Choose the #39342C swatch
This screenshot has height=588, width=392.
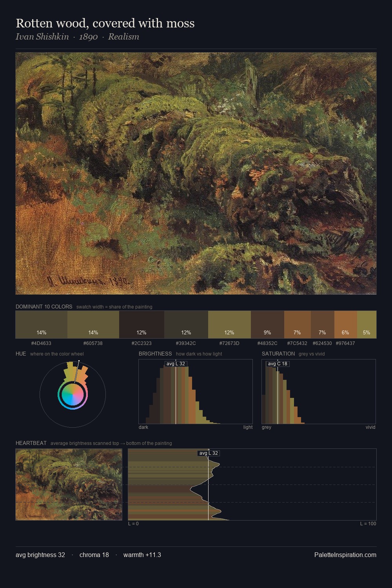click(186, 325)
